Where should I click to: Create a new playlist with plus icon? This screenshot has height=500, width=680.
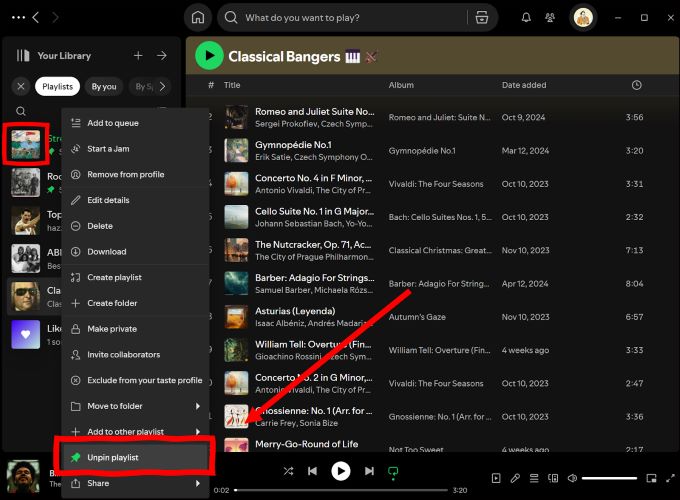pyautogui.click(x=138, y=56)
